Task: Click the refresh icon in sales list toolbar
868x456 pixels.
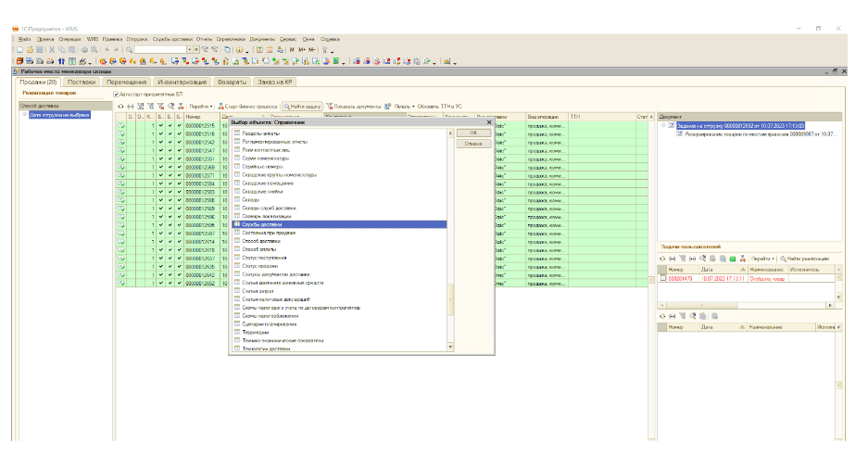Action: coord(118,107)
